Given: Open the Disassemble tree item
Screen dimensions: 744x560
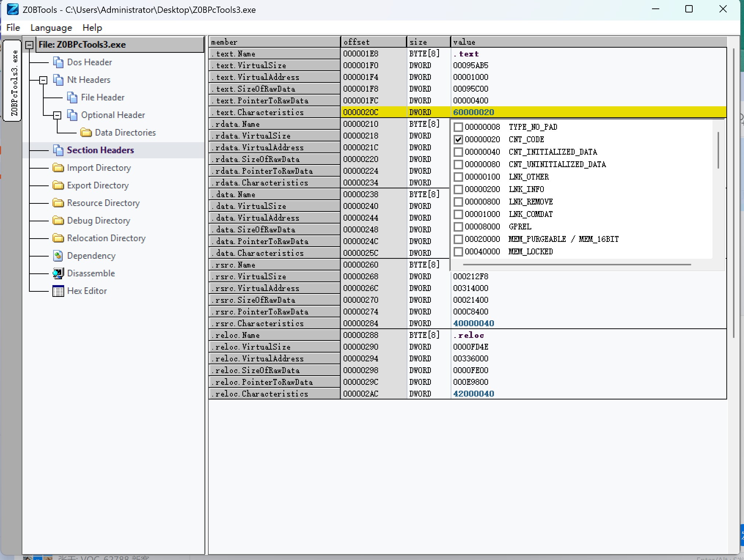Looking at the screenshot, I should tap(91, 273).
